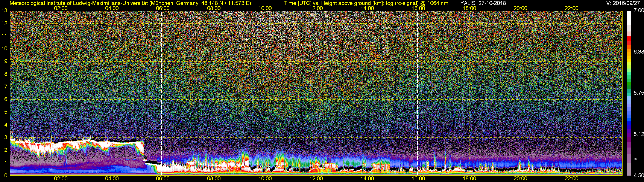The height and width of the screenshot is (182, 644).
Task: Select the 6.38 color scale value
Action: (638, 52)
